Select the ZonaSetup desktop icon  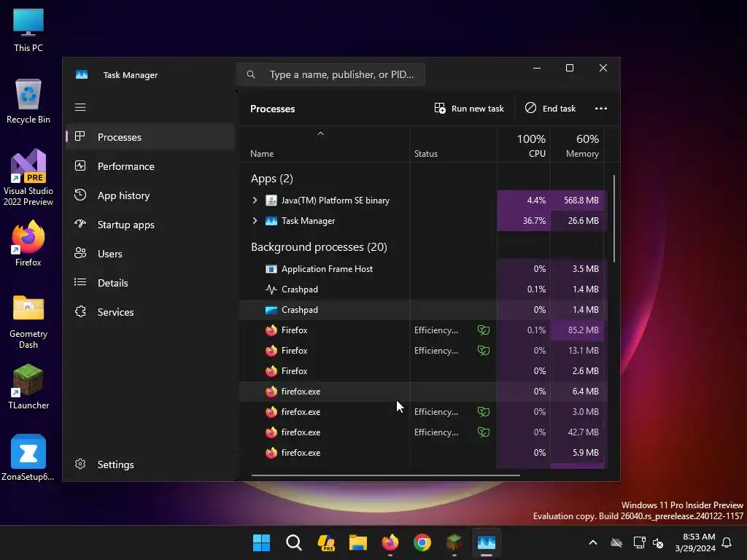[x=28, y=458]
